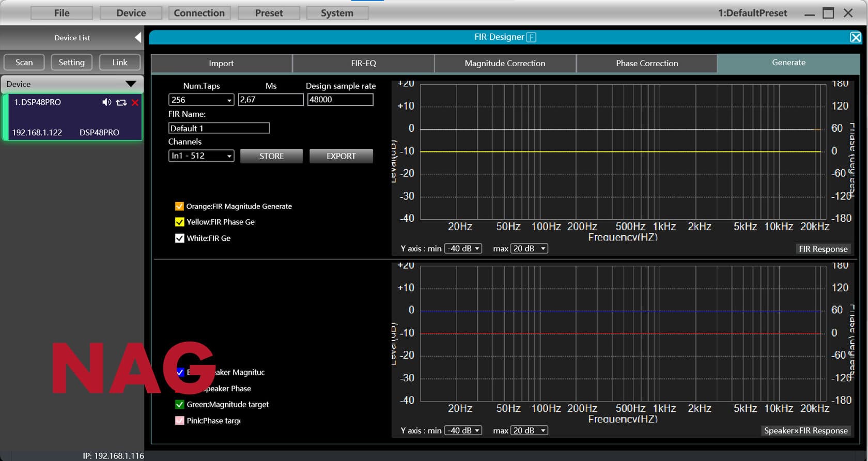This screenshot has width=868, height=461.
Task: Click the FIR Response label
Action: pyautogui.click(x=823, y=249)
